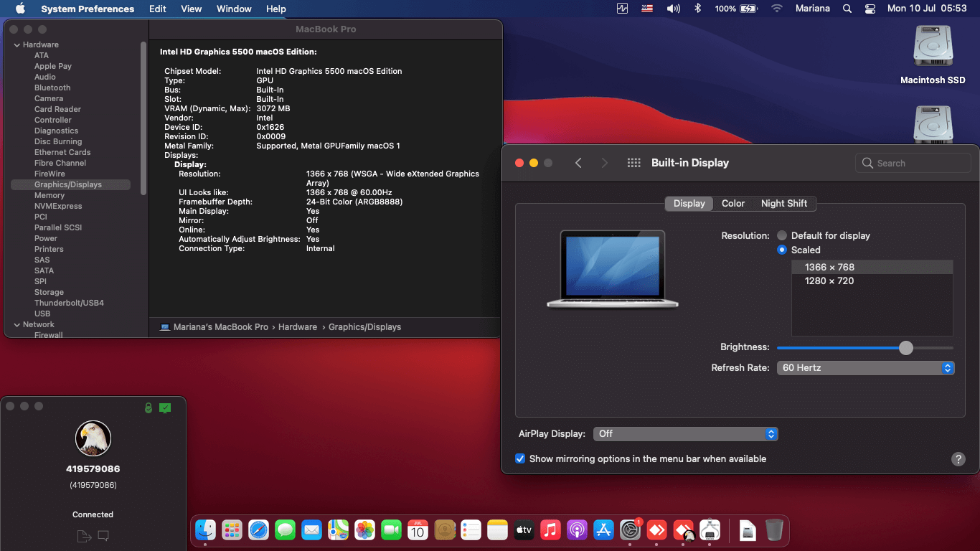Viewport: 980px width, 551px height.
Task: Click the green lock icon in the AnyDesk window
Action: (149, 408)
